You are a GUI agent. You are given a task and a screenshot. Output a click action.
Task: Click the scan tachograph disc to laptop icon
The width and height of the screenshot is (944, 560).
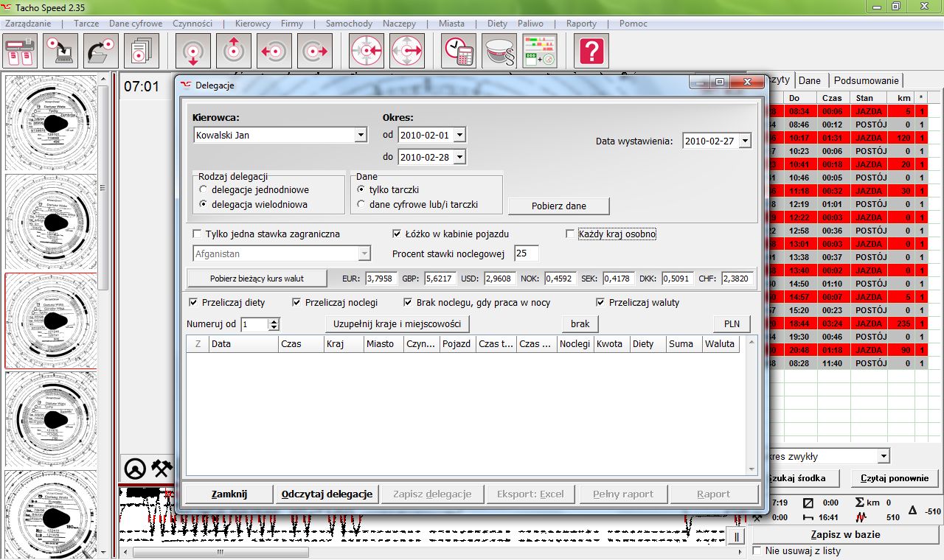pos(60,52)
